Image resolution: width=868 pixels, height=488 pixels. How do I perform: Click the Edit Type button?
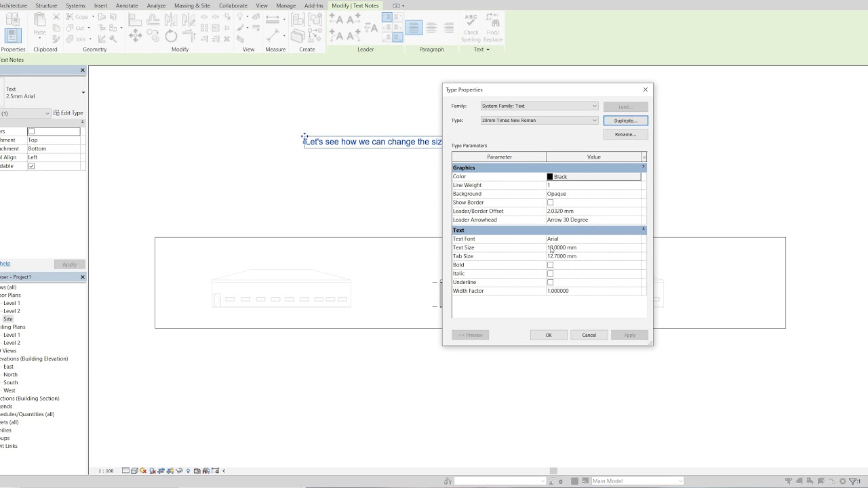pyautogui.click(x=68, y=113)
